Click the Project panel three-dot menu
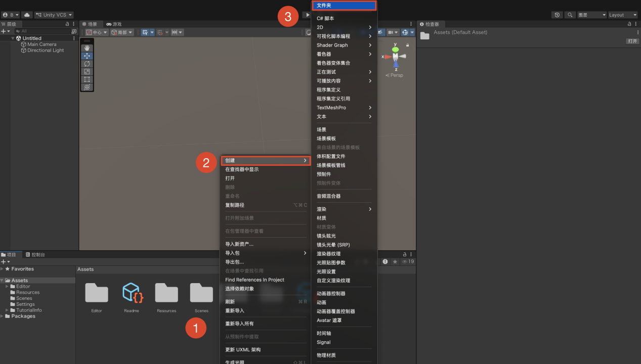 (x=411, y=254)
